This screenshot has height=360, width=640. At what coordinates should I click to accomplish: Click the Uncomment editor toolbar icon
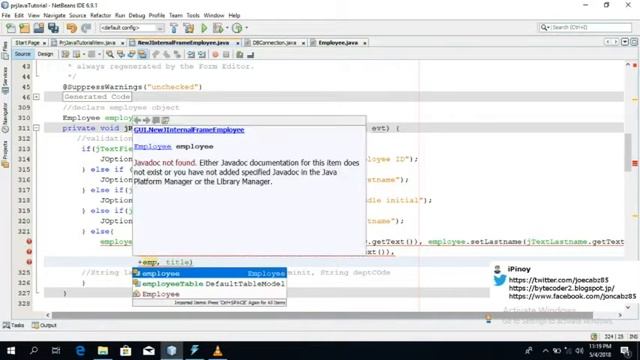(x=251, y=54)
